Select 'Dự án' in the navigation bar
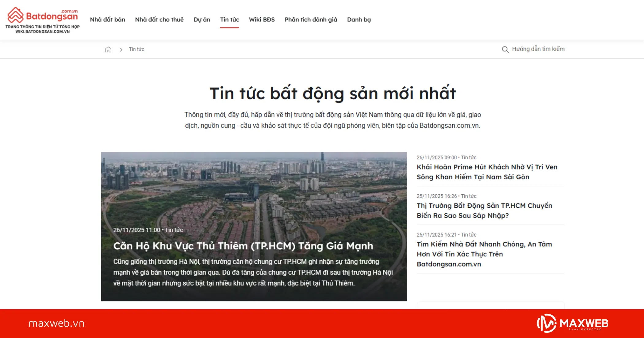This screenshot has width=644, height=338. [201, 19]
